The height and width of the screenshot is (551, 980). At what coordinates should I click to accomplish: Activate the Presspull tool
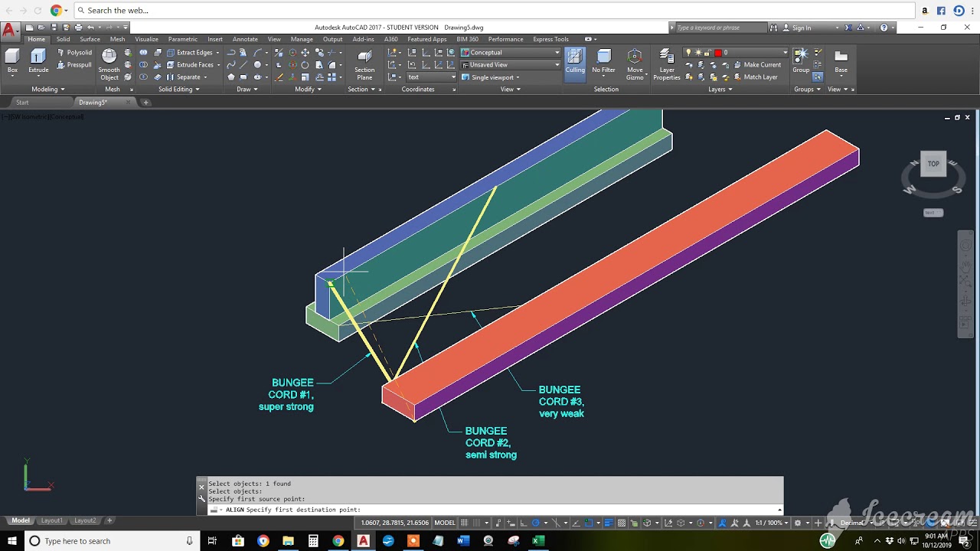click(x=74, y=65)
